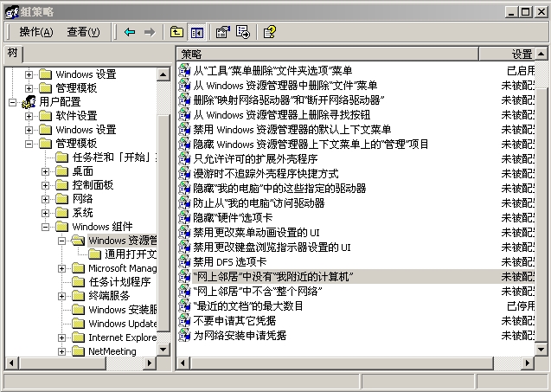Select policy 删除"映射网络驱动器"和"断开网络驱动器"

tap(289, 100)
